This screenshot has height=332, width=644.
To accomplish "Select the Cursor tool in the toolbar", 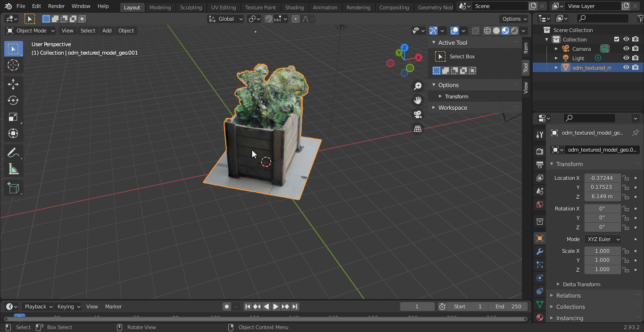I will pyautogui.click(x=13, y=65).
